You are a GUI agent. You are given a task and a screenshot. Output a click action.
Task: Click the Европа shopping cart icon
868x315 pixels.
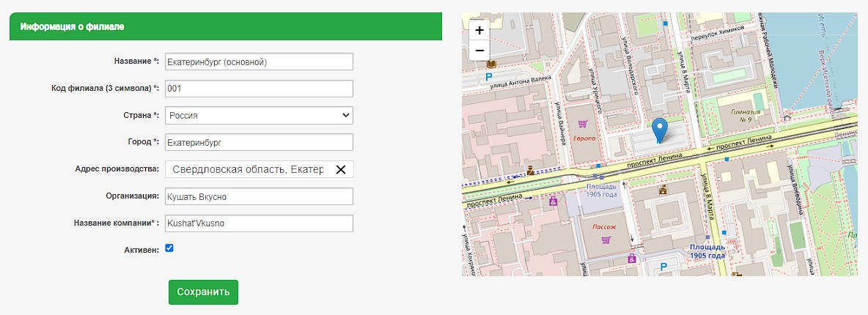pos(582,124)
